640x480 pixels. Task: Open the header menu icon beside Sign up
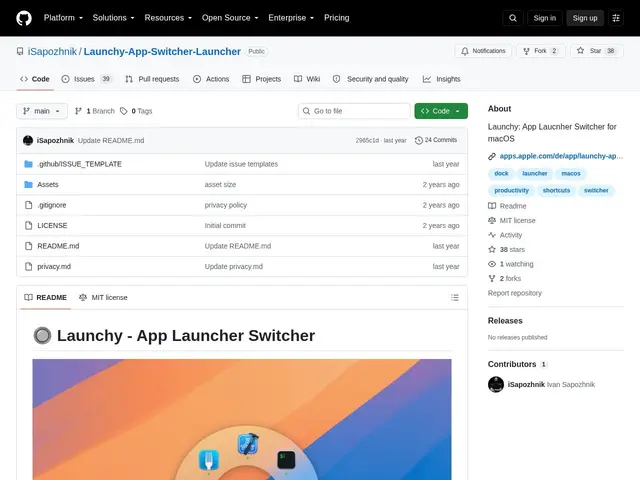(616, 18)
